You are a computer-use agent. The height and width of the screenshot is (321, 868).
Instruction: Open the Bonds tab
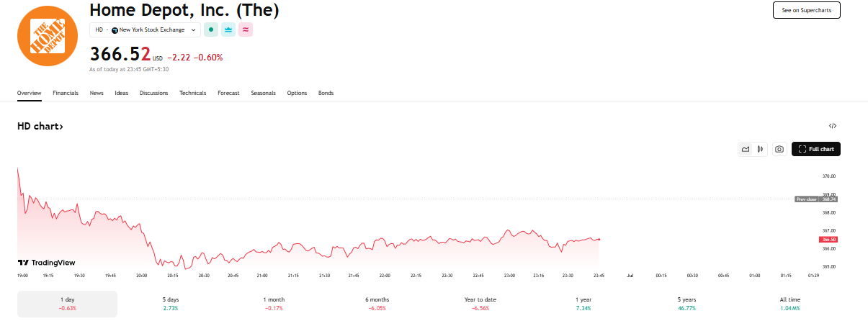click(x=326, y=94)
